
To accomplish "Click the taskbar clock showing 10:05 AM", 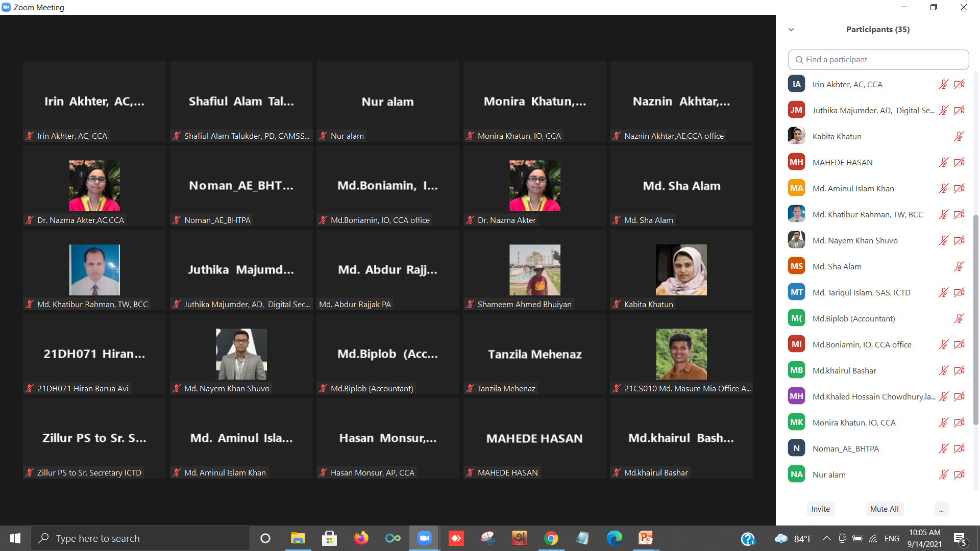I will 924,538.
